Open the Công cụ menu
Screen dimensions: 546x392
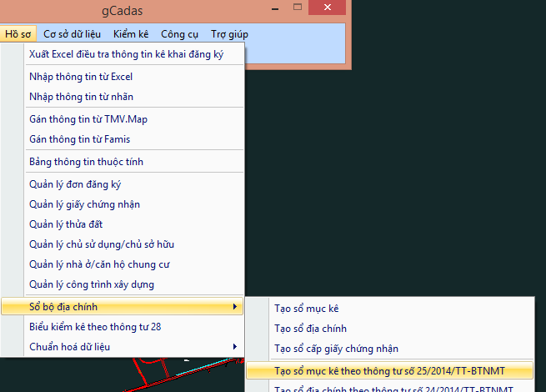point(179,34)
